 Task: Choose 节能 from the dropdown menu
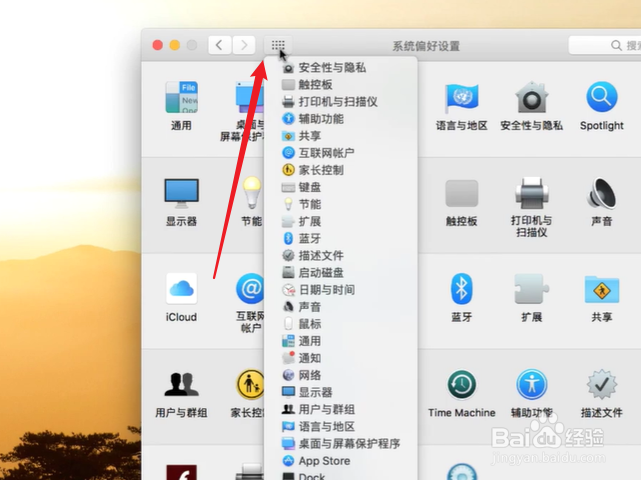[341, 204]
